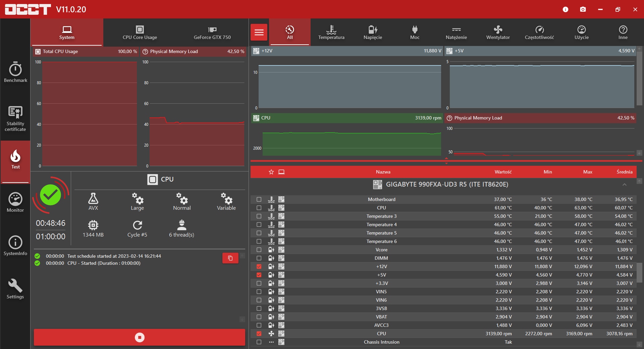This screenshot has width=644, height=349.
Task: Click the thermometer icon in Motherboard row
Action: (271, 199)
